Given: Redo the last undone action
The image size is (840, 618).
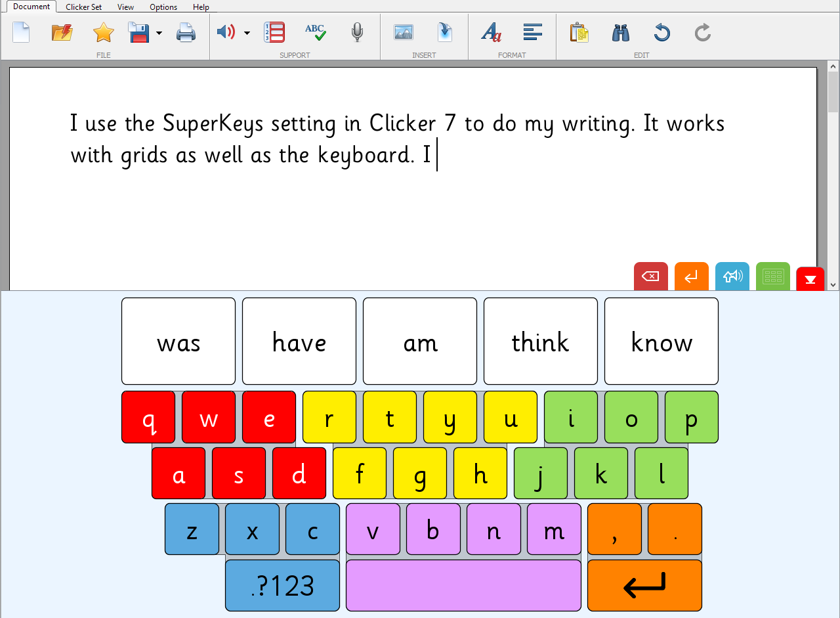Looking at the screenshot, I should click(703, 32).
